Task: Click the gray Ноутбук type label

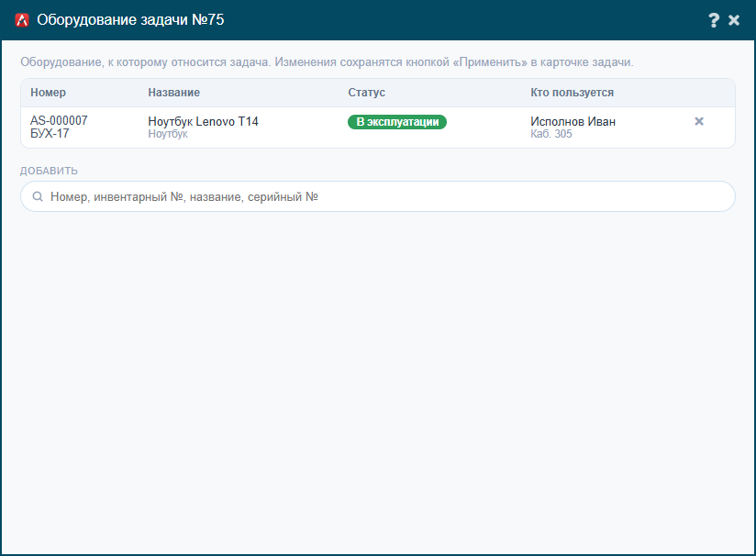Action: pyautogui.click(x=168, y=134)
